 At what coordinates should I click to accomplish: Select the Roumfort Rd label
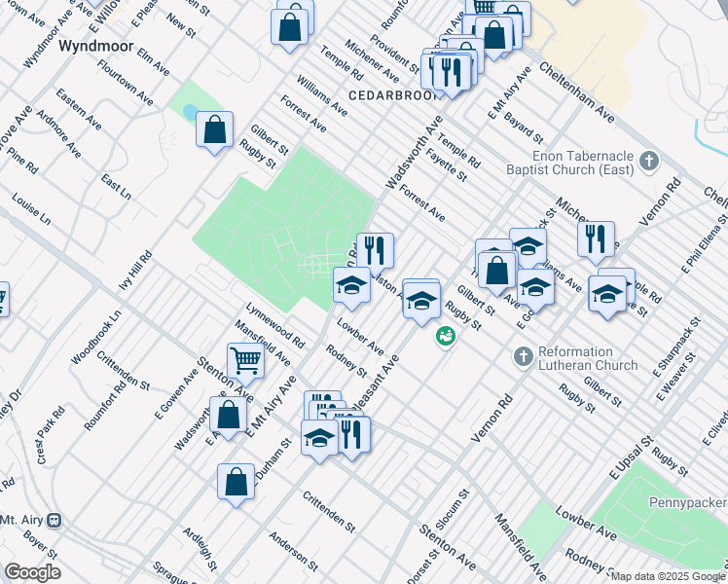105,406
